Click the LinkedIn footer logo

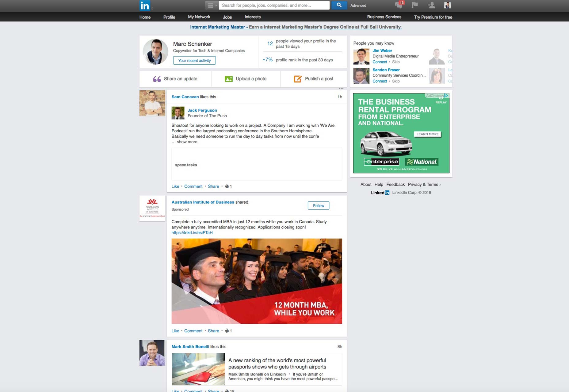tap(380, 193)
